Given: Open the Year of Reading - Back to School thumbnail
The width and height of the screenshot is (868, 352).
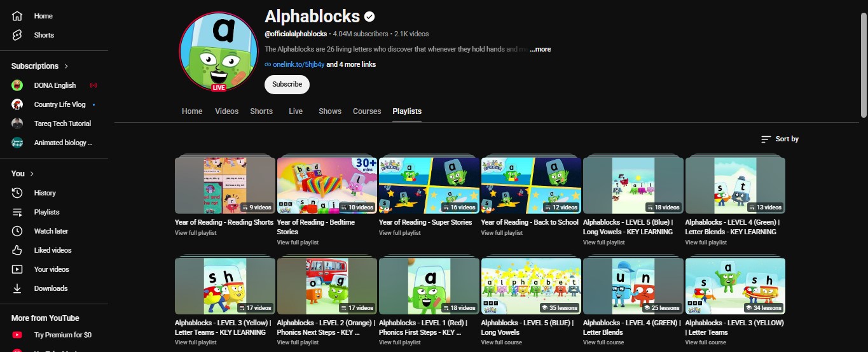Looking at the screenshot, I should [531, 185].
